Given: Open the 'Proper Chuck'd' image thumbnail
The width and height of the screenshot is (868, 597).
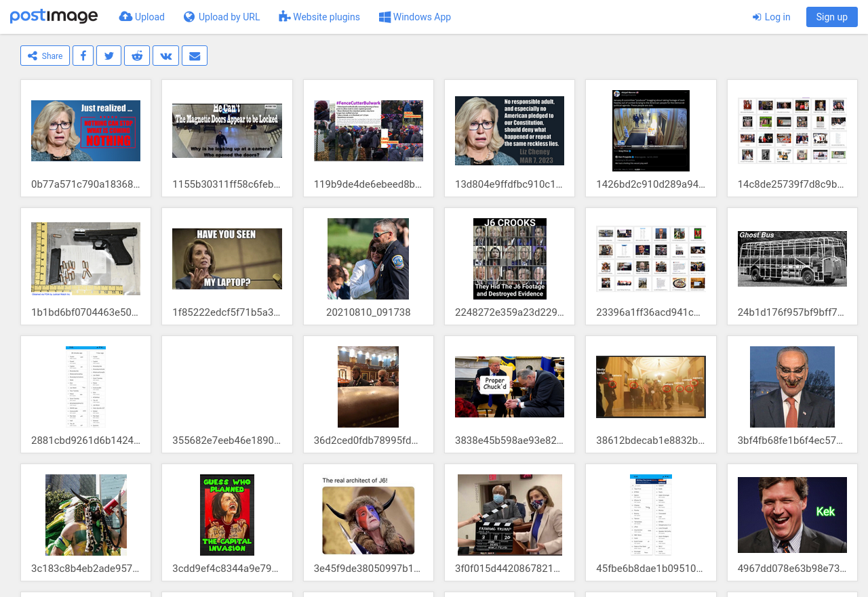Looking at the screenshot, I should [x=509, y=387].
